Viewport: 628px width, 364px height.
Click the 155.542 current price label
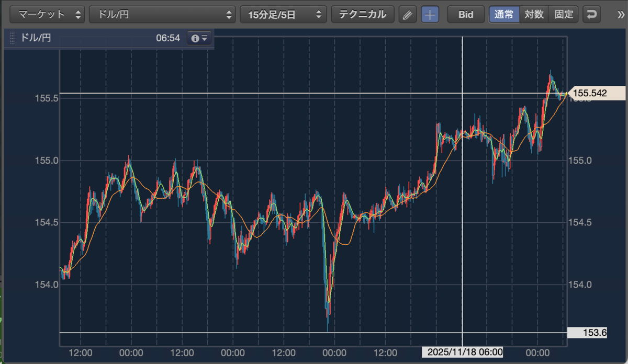pyautogui.click(x=596, y=93)
